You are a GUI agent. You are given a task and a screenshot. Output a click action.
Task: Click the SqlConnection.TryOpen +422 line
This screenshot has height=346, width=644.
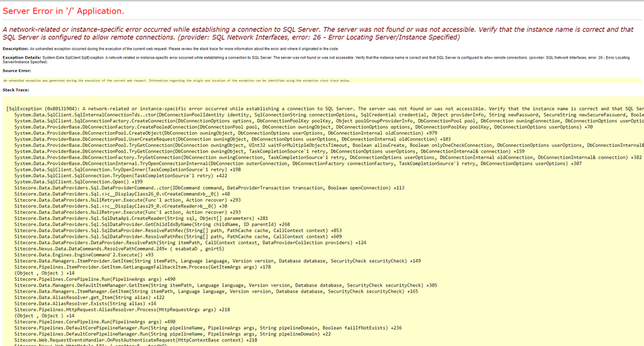(x=121, y=176)
